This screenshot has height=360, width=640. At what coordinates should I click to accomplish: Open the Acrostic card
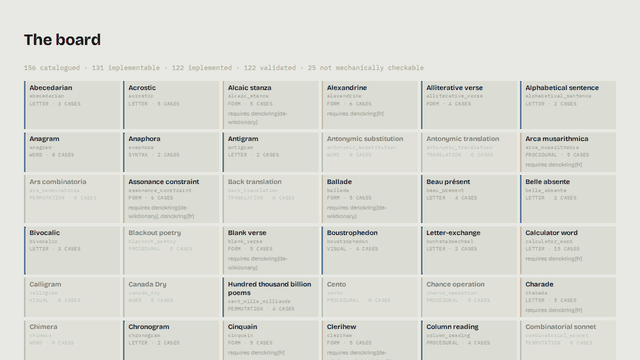click(x=171, y=105)
